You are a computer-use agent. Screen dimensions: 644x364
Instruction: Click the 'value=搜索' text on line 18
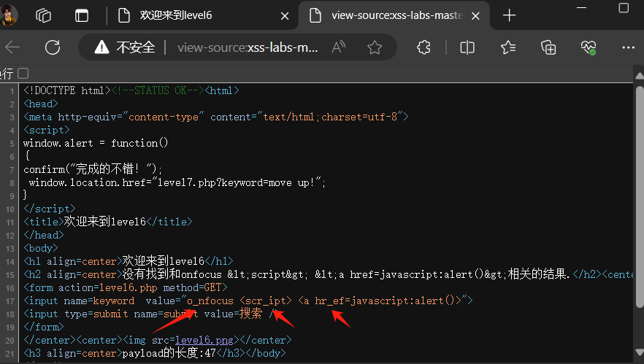233,314
